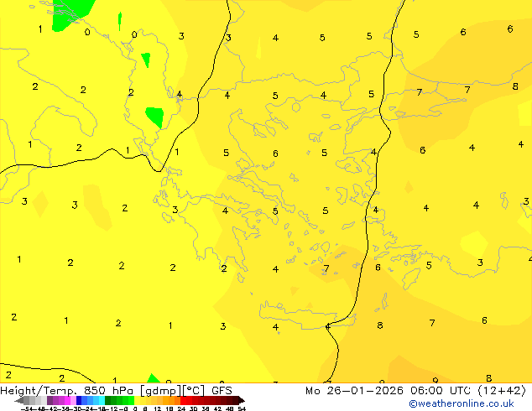Click the 'Height/Temp. 850 hPa' chart title
The width and height of the screenshot is (532, 411).
(x=66, y=391)
